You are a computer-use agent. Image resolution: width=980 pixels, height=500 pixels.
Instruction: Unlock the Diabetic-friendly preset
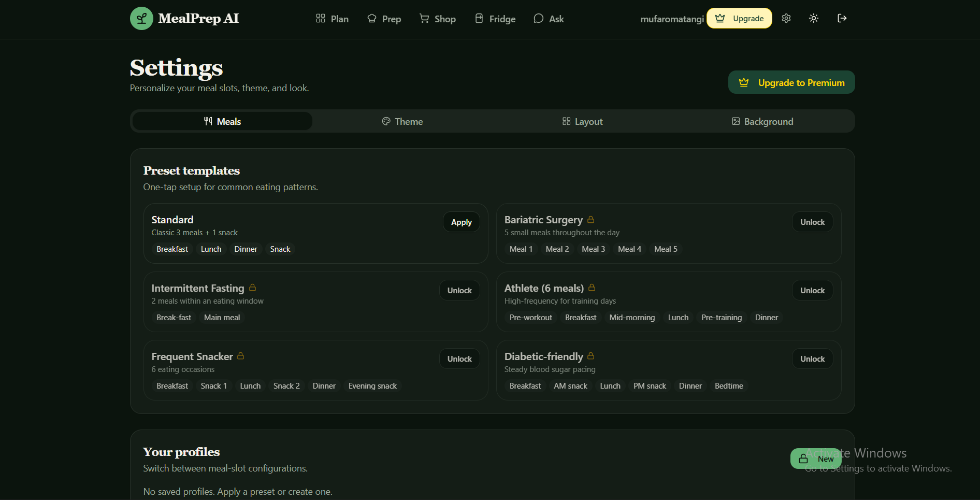click(x=812, y=359)
